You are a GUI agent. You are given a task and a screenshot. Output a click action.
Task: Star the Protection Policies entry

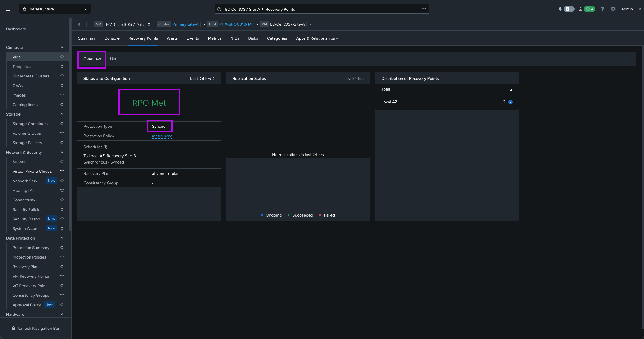(62, 257)
